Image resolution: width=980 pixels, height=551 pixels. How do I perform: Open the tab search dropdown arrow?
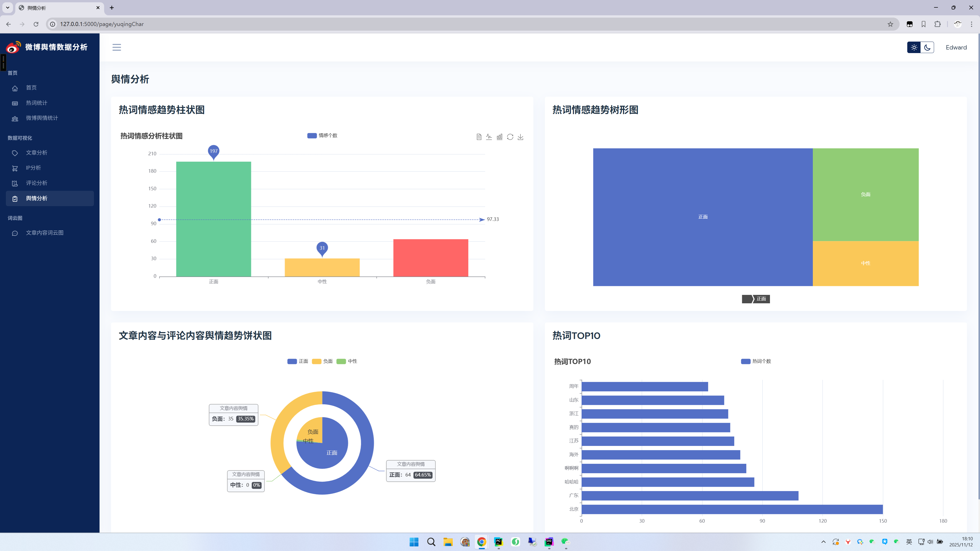click(x=7, y=8)
